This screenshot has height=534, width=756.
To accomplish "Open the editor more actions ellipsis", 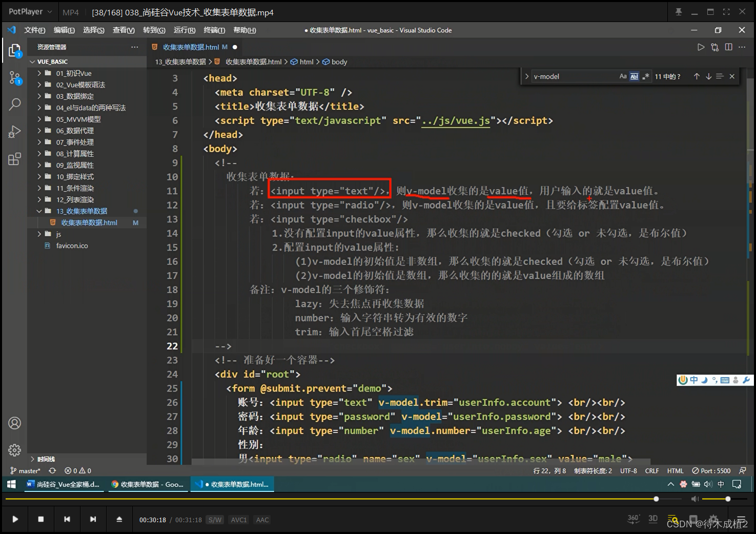I will [x=742, y=47].
